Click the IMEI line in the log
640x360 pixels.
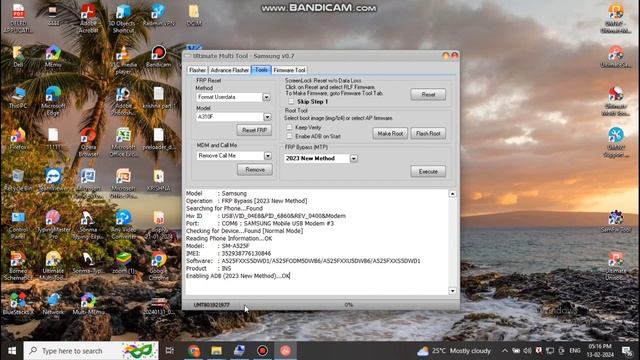tap(229, 253)
